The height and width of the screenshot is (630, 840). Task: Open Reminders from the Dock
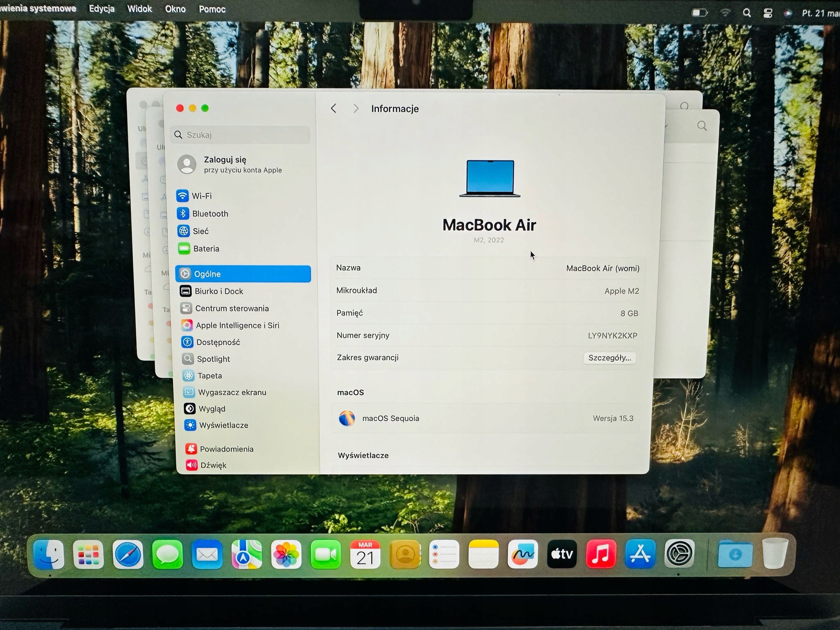tap(444, 554)
